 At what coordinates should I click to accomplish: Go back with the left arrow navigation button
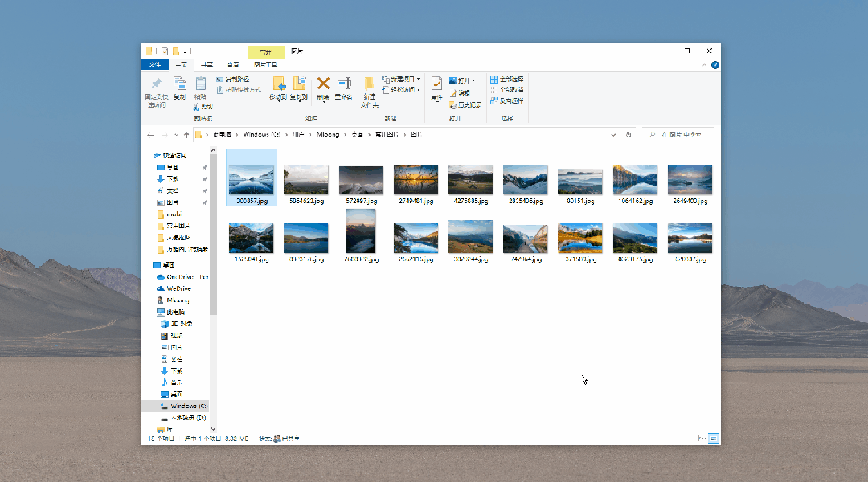pos(150,135)
